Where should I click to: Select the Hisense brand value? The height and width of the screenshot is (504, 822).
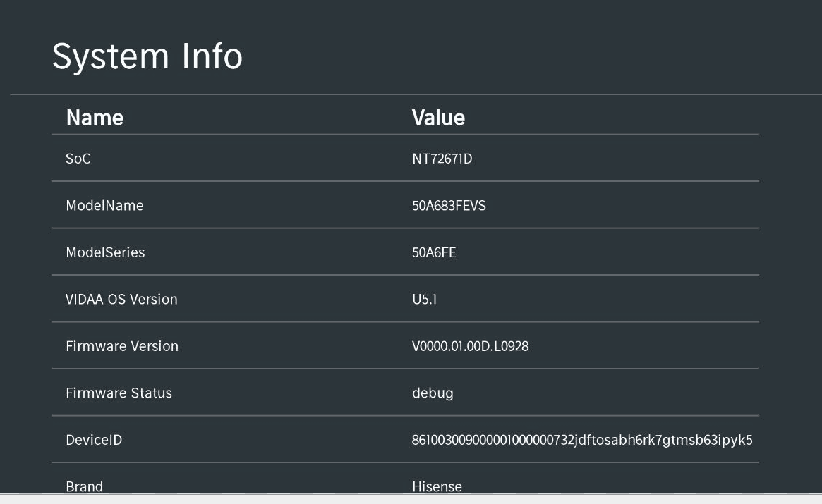[x=437, y=486]
